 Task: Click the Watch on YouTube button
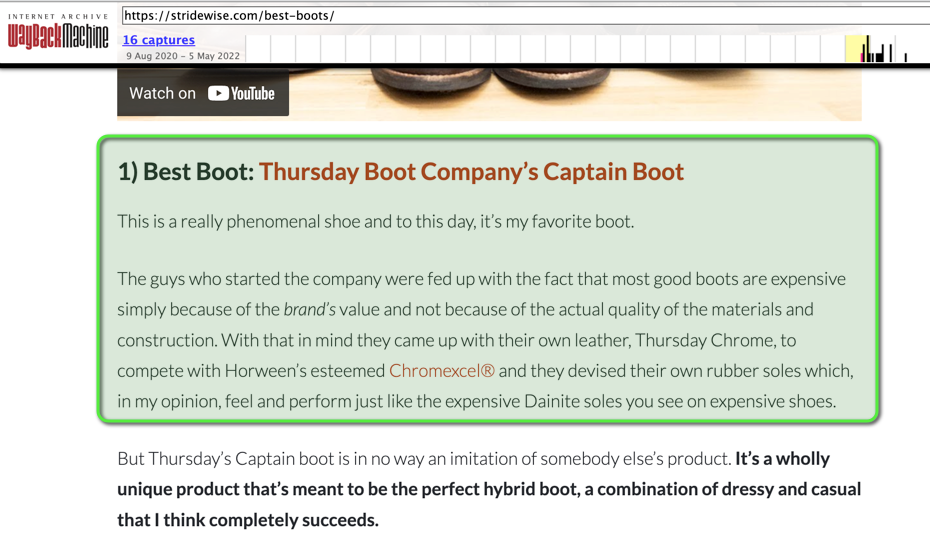click(x=203, y=93)
